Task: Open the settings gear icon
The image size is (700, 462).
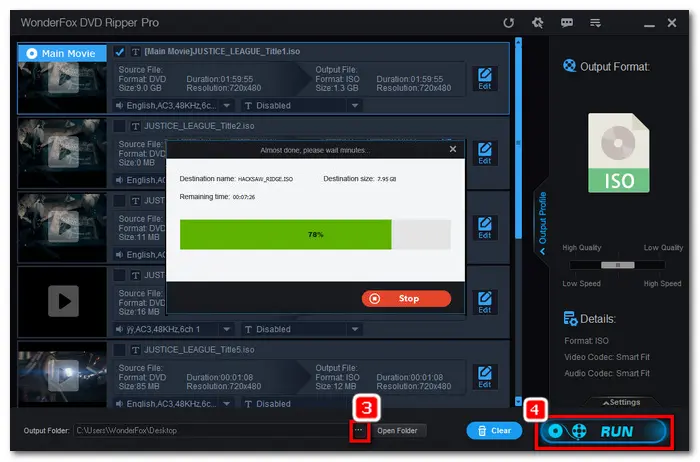Action: click(x=538, y=22)
